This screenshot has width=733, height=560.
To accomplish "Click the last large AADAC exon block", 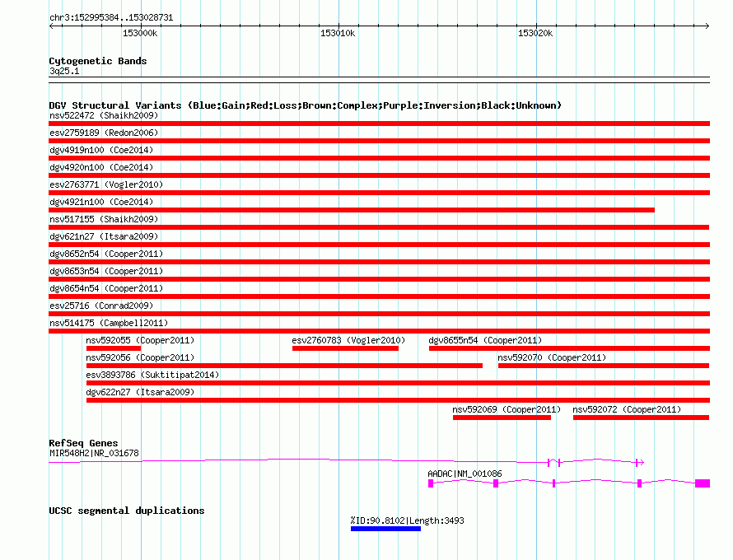I will [x=703, y=483].
